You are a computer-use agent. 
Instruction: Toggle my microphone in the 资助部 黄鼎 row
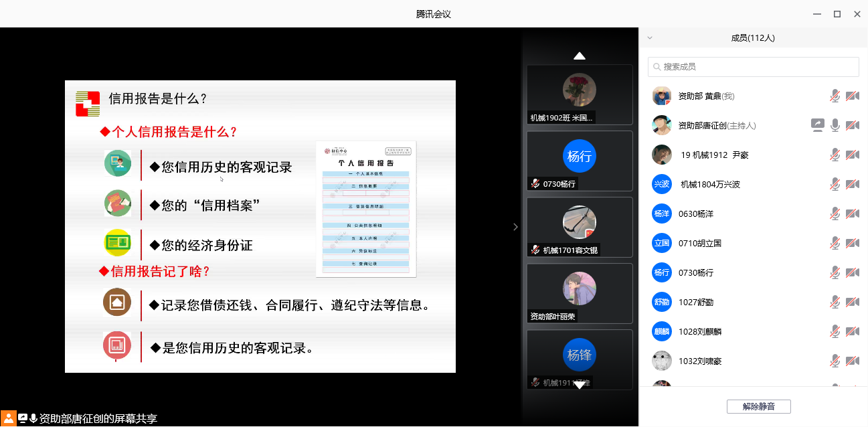[835, 96]
